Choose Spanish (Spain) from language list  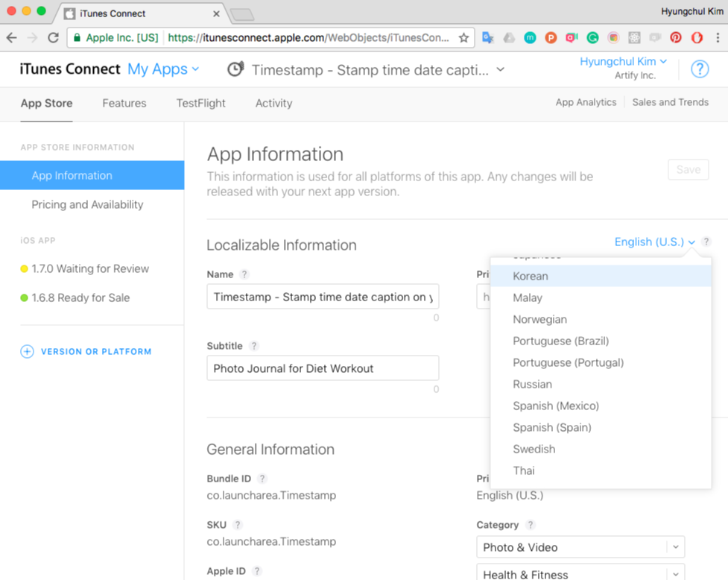tap(601, 428)
